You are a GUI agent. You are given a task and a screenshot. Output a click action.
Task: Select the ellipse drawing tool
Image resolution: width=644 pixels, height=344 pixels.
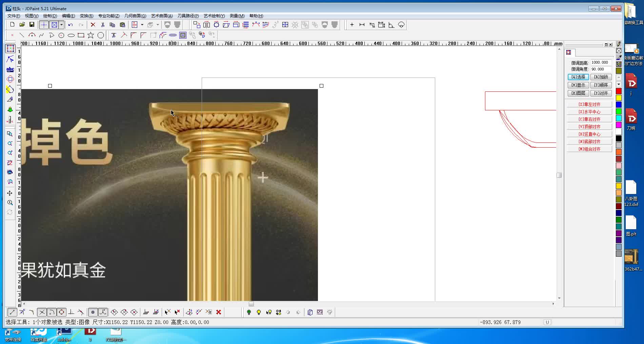[71, 35]
